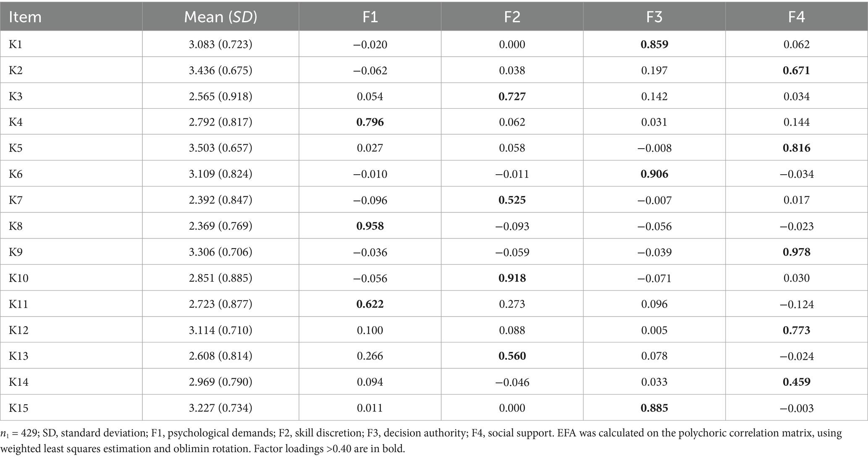Click the K15 row label
Viewport: 868px width, 458px height.
click(18, 408)
